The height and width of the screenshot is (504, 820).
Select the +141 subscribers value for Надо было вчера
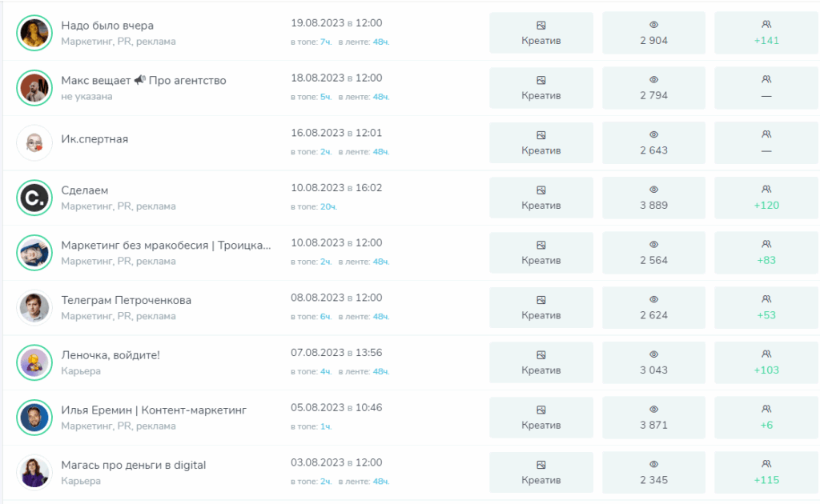pos(766,41)
